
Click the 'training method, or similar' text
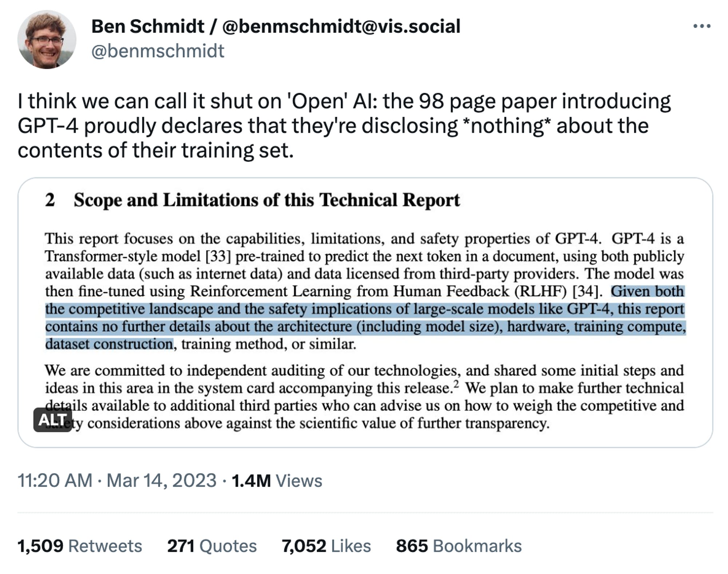pos(269,344)
